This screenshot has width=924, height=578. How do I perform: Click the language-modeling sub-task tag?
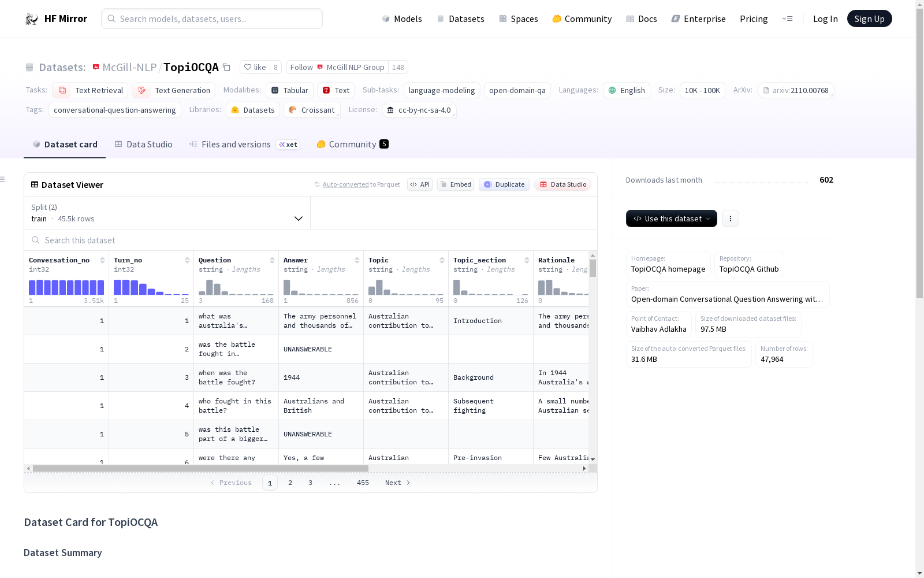click(x=442, y=90)
